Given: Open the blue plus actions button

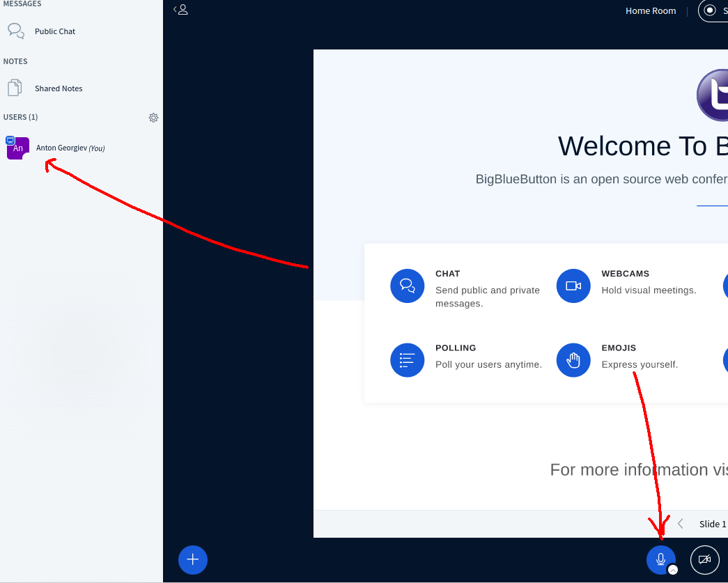Looking at the screenshot, I should click(x=192, y=559).
